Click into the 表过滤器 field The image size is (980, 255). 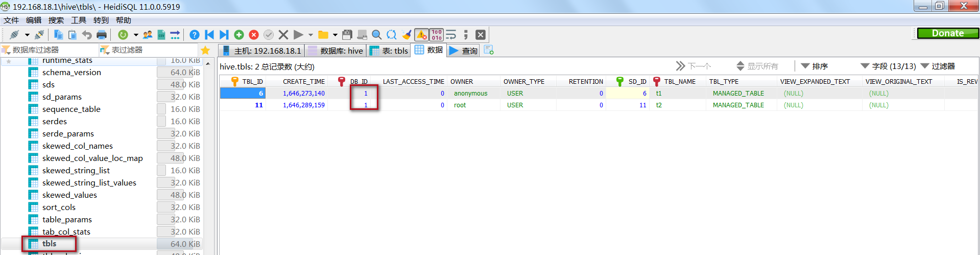point(149,50)
